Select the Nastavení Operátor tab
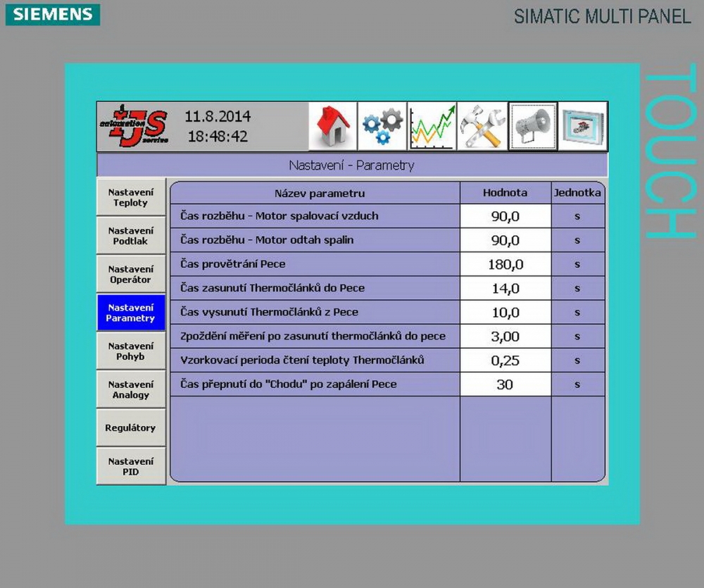This screenshot has height=588, width=704. [131, 275]
